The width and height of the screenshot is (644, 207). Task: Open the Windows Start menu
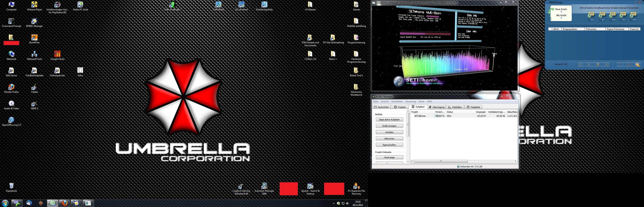coord(5,203)
